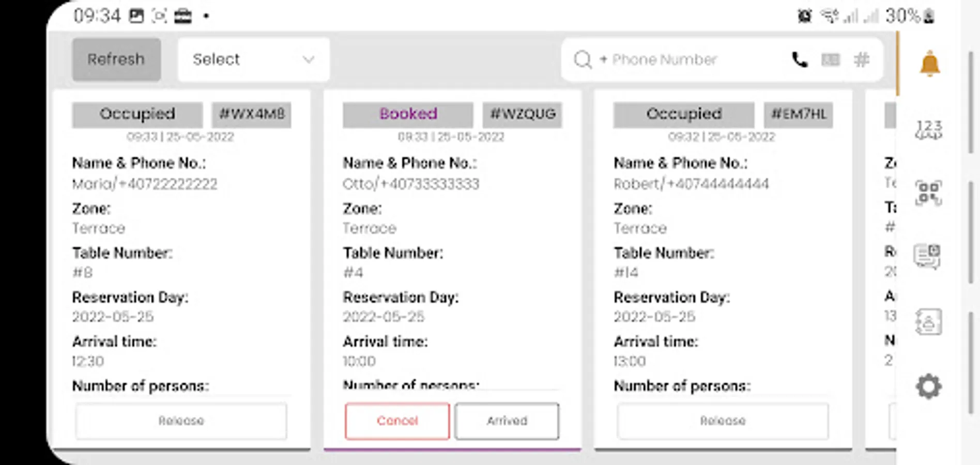Viewport: 980px width, 465px height.
Task: Click the Phone Number search field
Action: click(x=687, y=60)
